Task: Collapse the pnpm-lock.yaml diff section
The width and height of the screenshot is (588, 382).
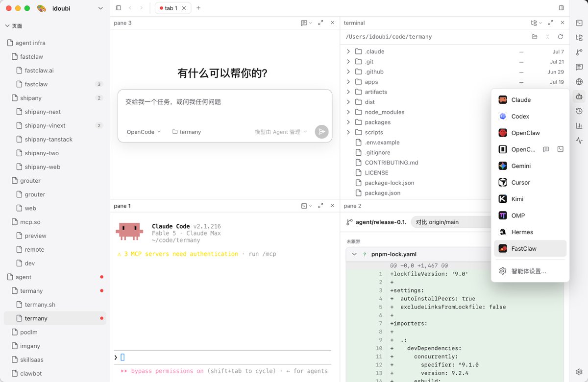Action: click(354, 254)
